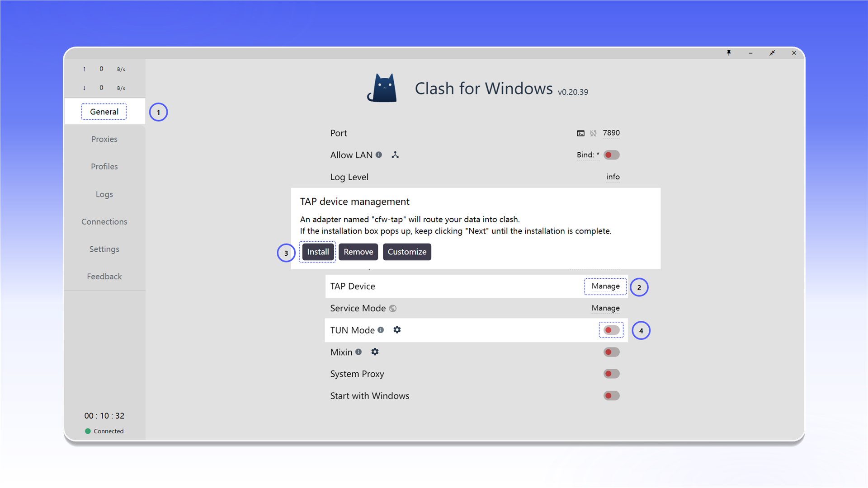The image size is (868, 488).
Task: Enable the System Proxy switch
Action: (x=612, y=374)
